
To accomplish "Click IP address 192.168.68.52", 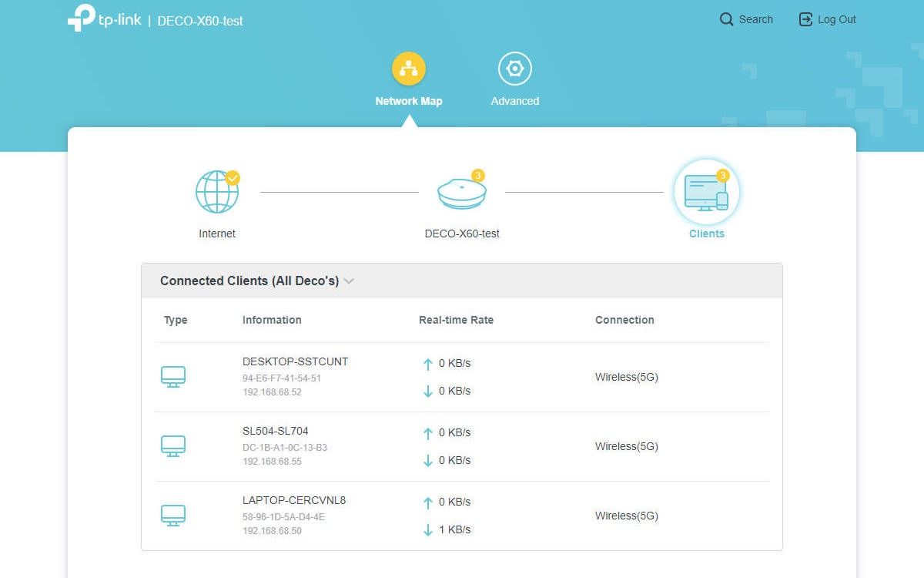I will (272, 392).
